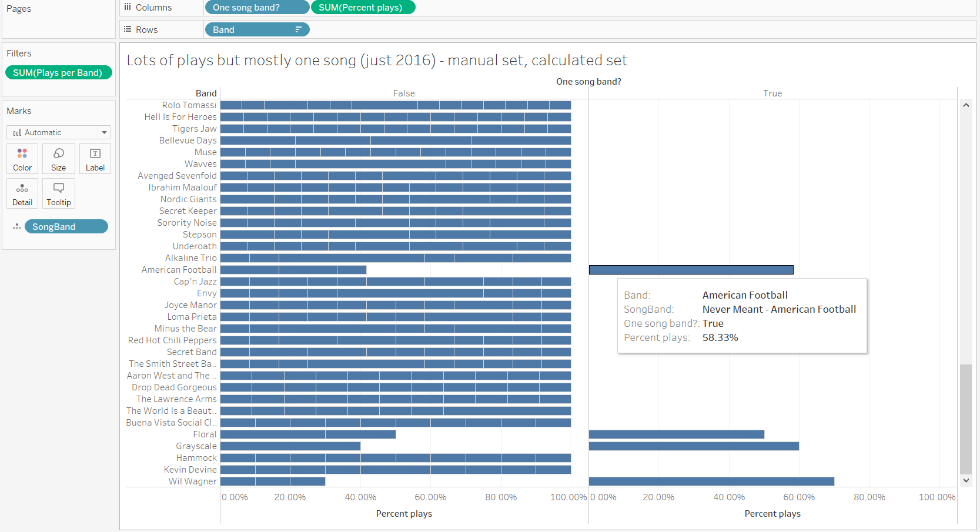Click the Floral row label

pos(205,434)
